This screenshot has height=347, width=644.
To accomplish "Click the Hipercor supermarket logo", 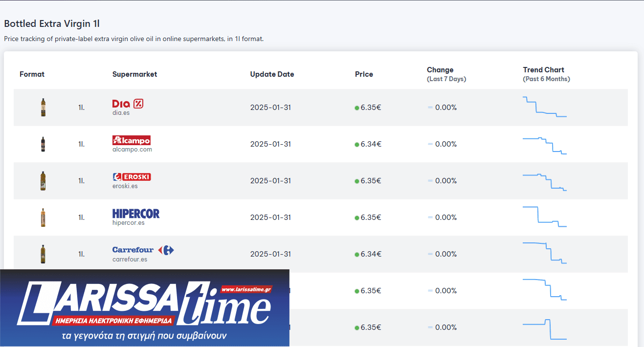I will [x=136, y=214].
